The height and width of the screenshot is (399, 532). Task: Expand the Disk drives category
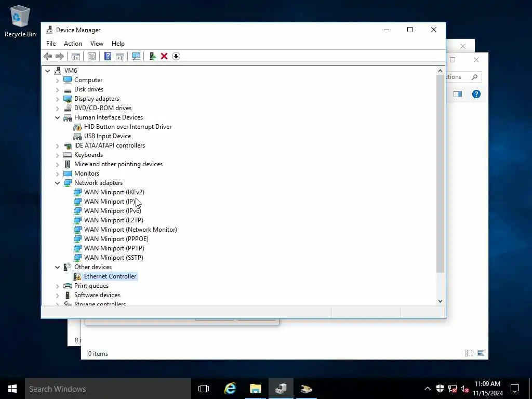tap(57, 89)
